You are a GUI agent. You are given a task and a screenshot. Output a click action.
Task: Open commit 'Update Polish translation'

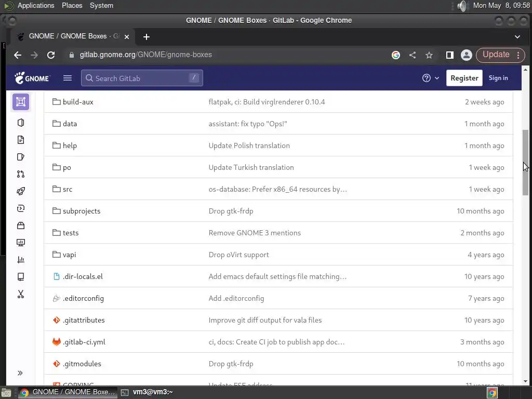(249, 145)
